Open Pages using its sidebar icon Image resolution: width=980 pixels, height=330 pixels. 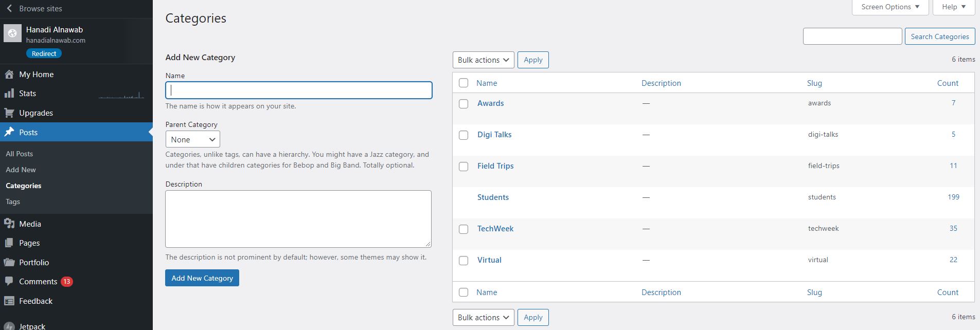click(x=9, y=243)
